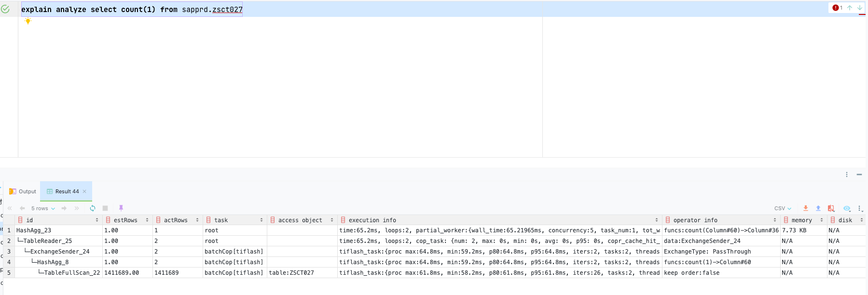Click the reload page refresh icon

tap(93, 208)
